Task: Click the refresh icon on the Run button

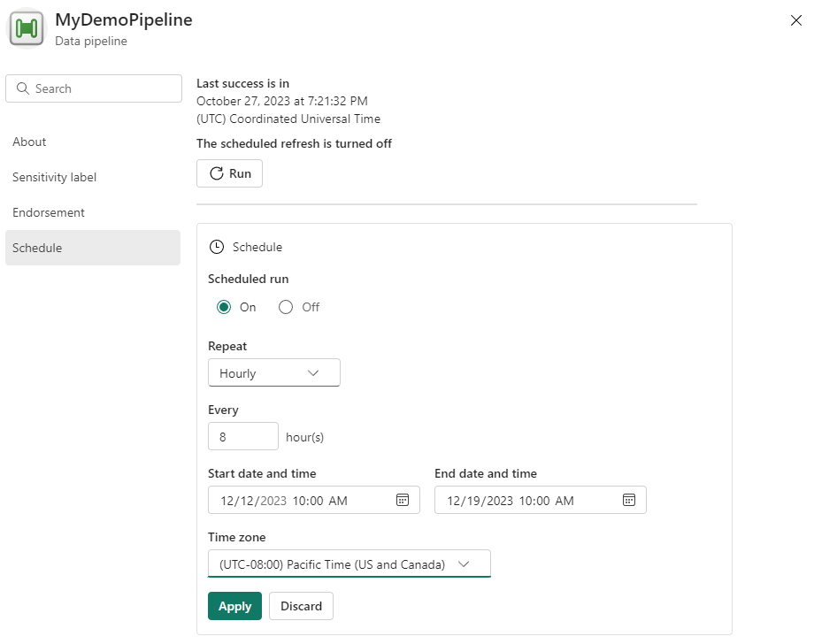Action: tap(217, 173)
